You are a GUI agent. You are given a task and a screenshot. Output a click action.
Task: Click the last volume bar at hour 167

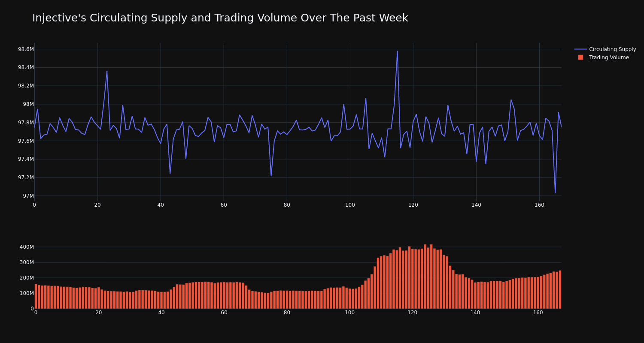coord(560,289)
